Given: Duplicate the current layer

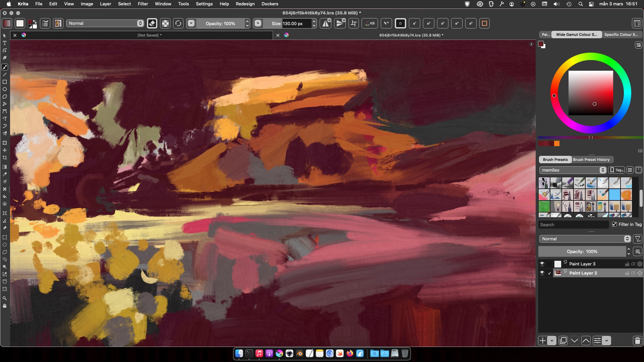Looking at the screenshot, I should click(x=563, y=341).
